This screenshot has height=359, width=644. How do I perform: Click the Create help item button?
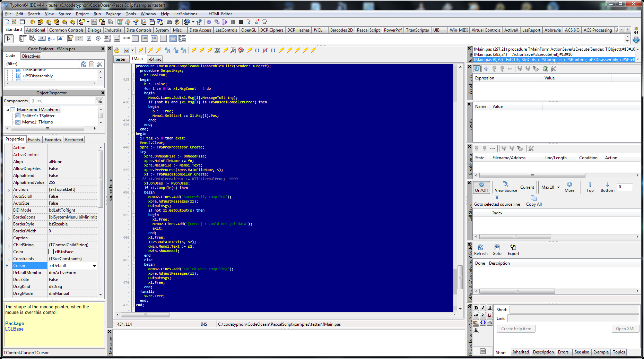(x=516, y=329)
